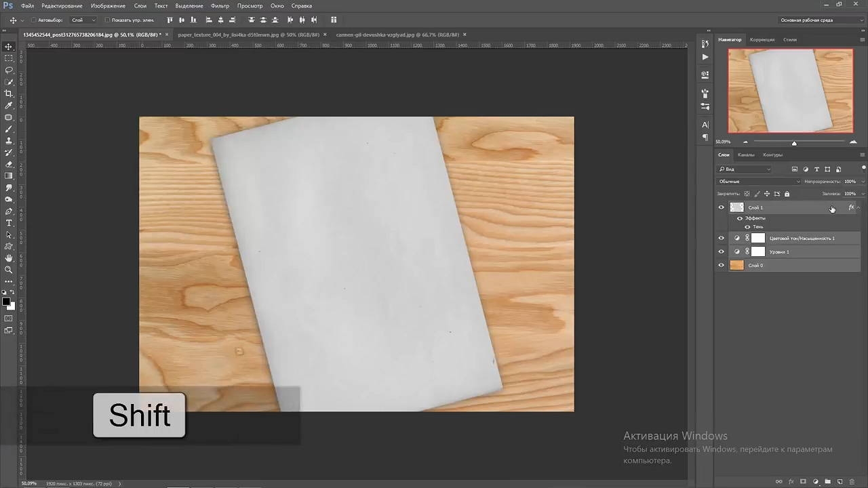The width and height of the screenshot is (868, 488).
Task: Click the fx button on Слой 1
Action: [851, 207]
